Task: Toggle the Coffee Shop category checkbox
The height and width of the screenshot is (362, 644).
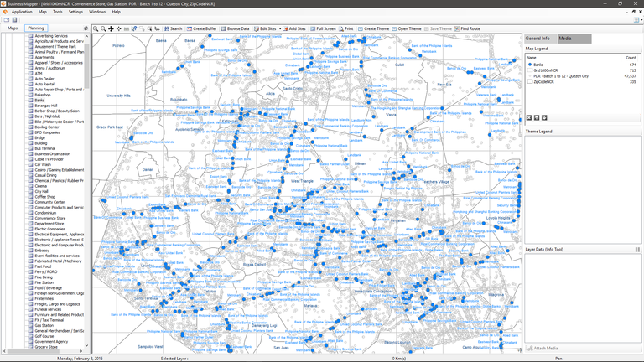Action: [x=30, y=197]
